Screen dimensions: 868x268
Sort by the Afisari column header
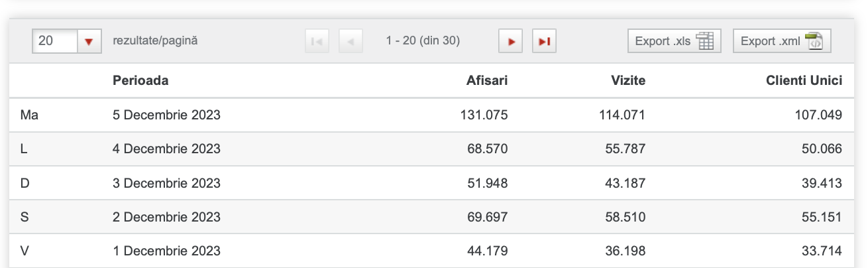click(x=486, y=81)
